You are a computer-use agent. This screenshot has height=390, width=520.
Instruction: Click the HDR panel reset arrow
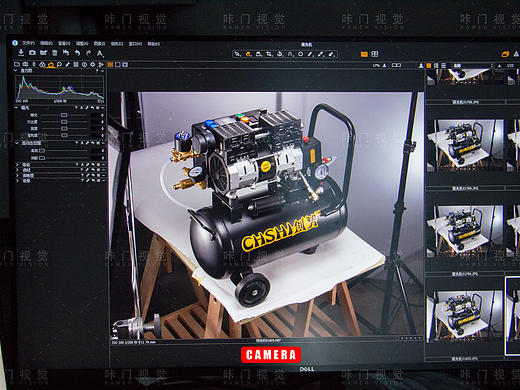(93, 143)
